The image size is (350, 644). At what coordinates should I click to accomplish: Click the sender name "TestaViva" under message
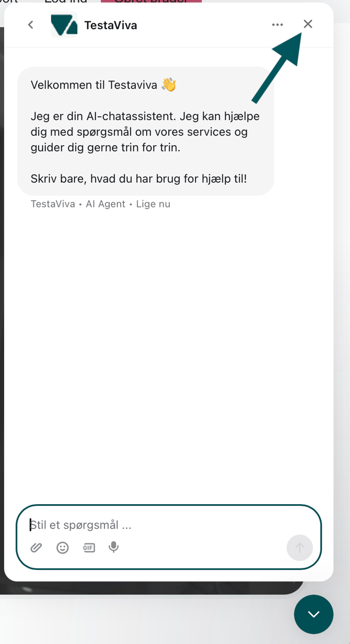(x=53, y=204)
